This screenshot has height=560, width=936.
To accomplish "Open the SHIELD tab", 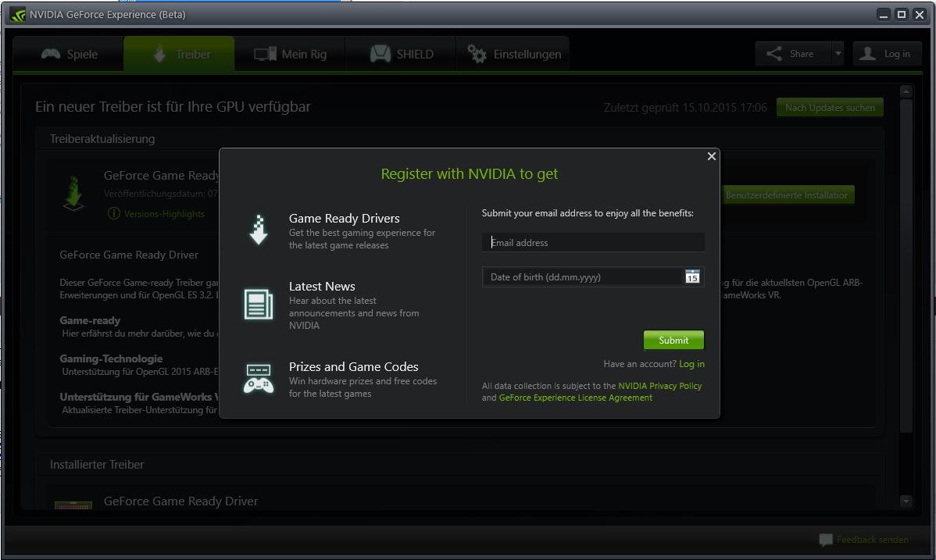I will click(x=401, y=55).
